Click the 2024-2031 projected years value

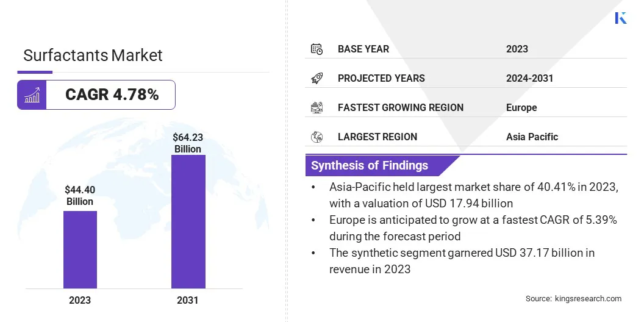tap(529, 78)
